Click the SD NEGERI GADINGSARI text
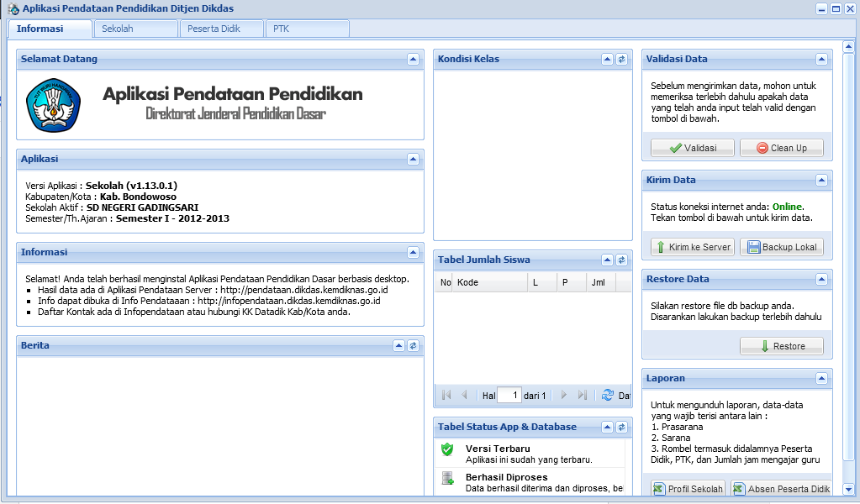860x504 pixels. (x=143, y=207)
